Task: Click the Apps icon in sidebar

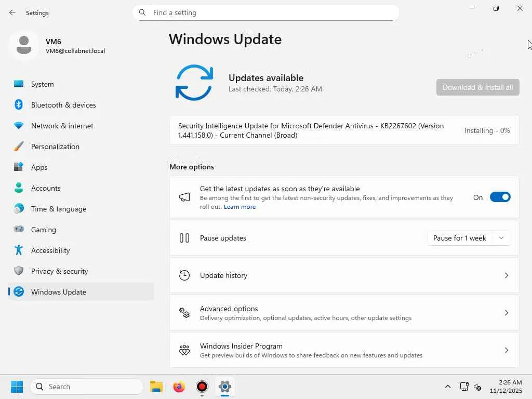Action: click(x=19, y=167)
